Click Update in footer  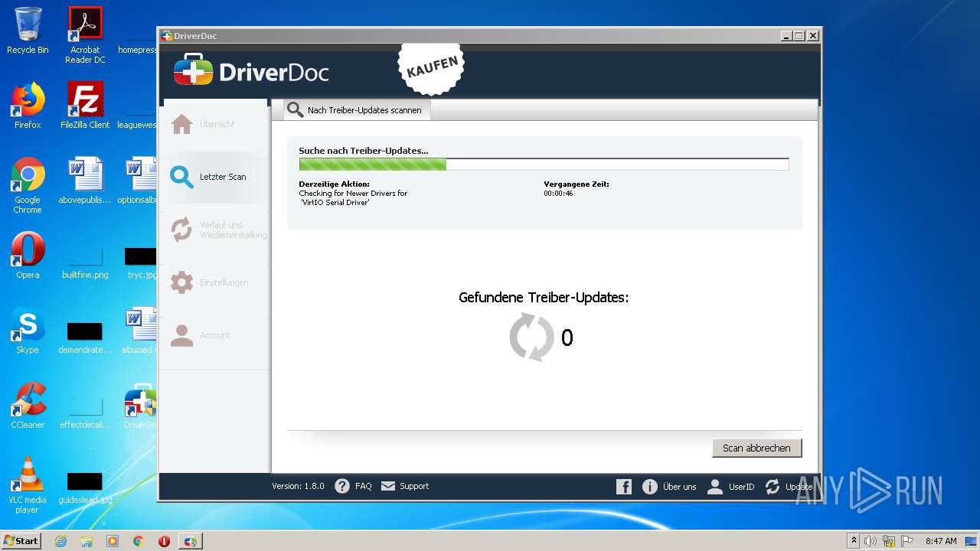(x=789, y=487)
